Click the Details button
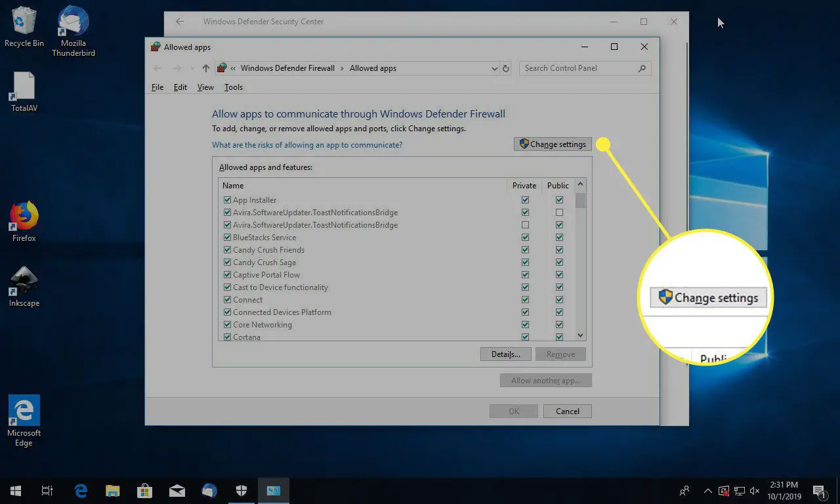 point(505,354)
